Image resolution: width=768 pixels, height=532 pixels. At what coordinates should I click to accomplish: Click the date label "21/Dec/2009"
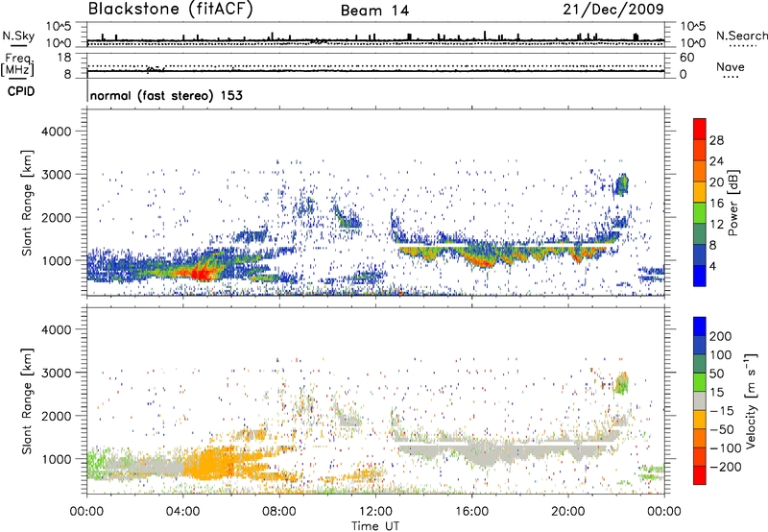(613, 9)
